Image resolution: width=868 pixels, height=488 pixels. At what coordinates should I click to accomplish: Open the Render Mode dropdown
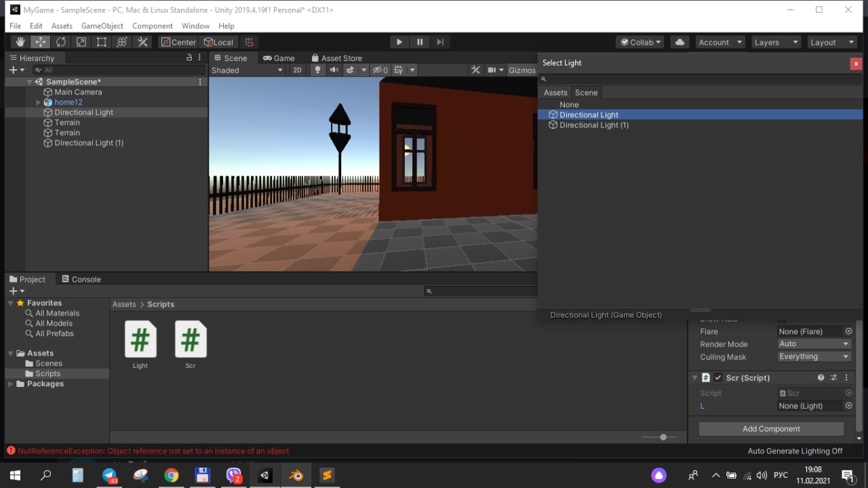[x=814, y=344]
